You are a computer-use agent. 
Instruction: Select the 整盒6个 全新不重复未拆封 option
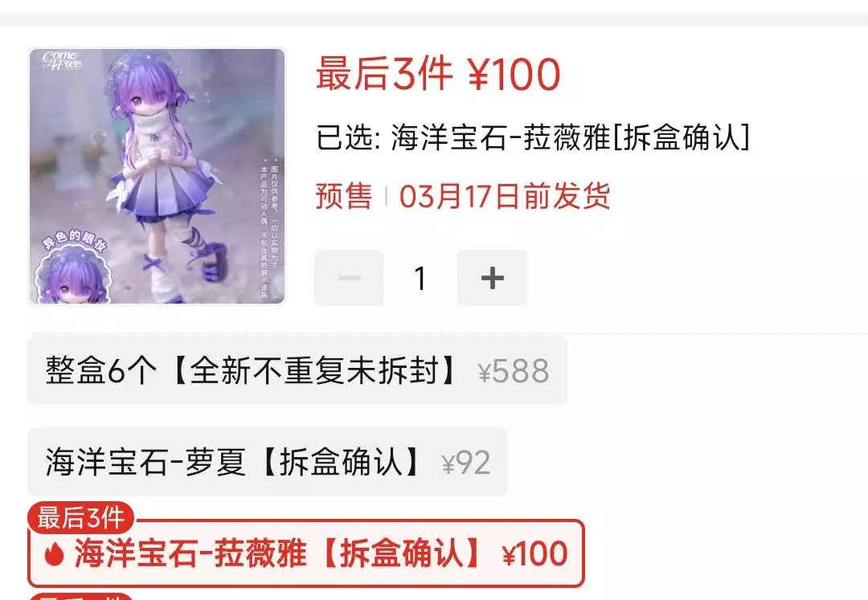coord(297,370)
